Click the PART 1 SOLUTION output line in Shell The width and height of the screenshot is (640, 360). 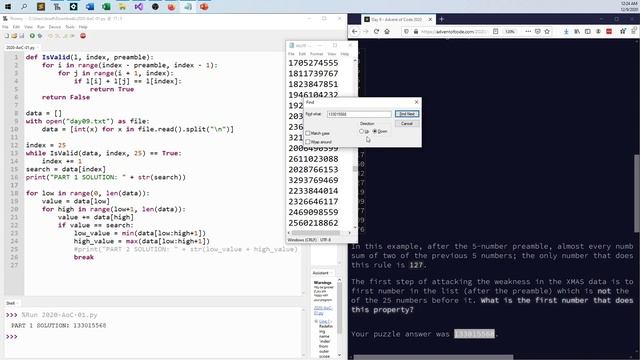(59, 326)
